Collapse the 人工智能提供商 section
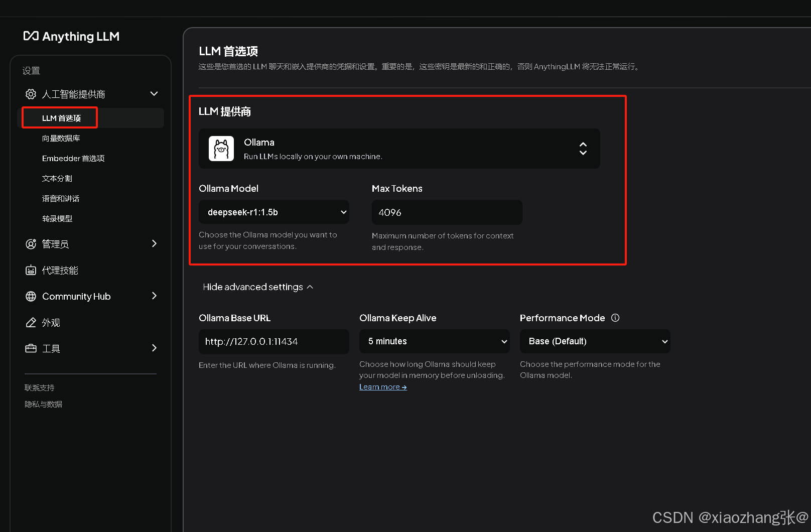 click(x=154, y=93)
